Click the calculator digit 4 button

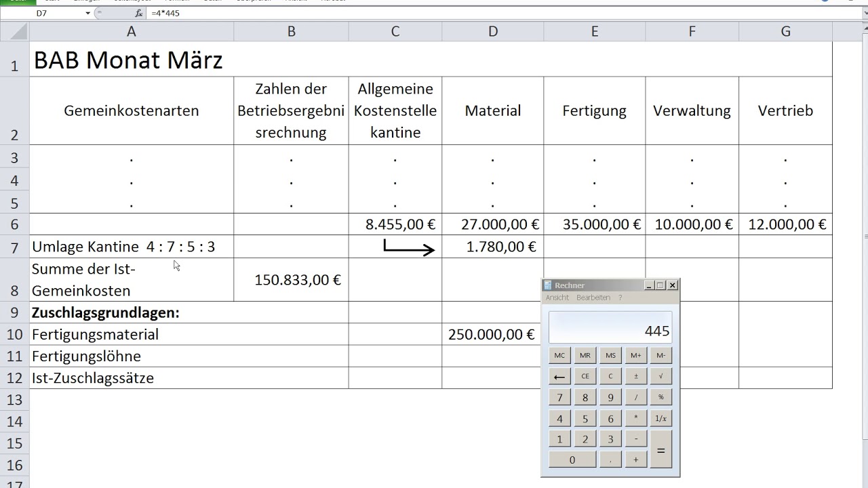click(x=559, y=419)
